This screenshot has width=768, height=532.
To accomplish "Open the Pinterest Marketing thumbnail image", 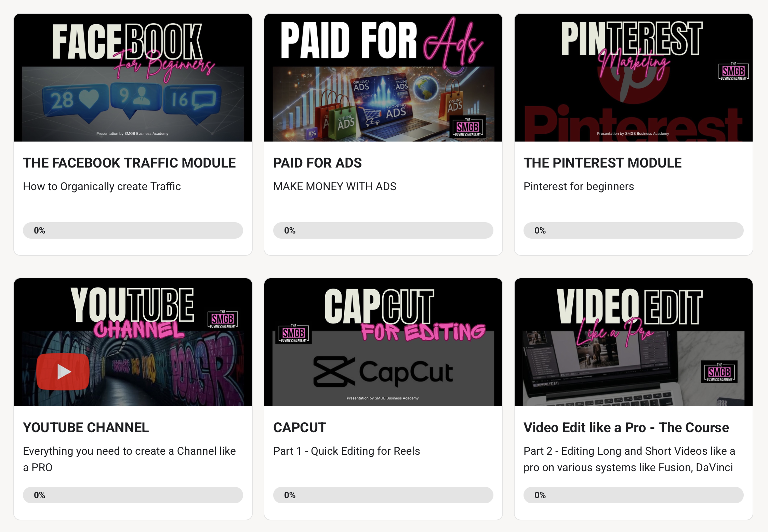I will pyautogui.click(x=634, y=78).
